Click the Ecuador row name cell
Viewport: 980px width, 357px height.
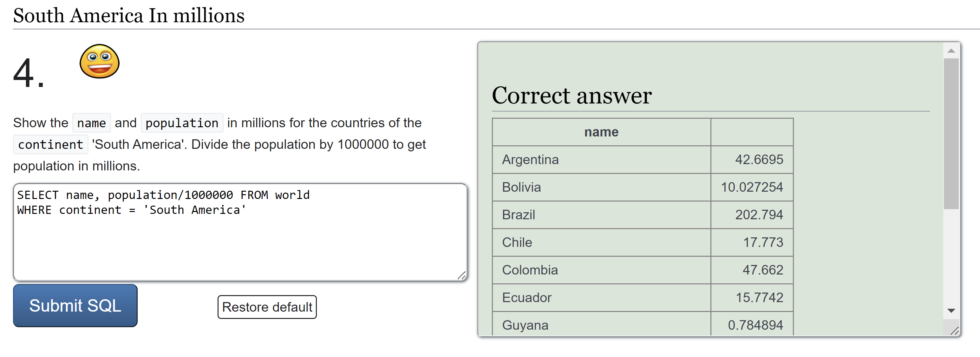click(x=526, y=298)
